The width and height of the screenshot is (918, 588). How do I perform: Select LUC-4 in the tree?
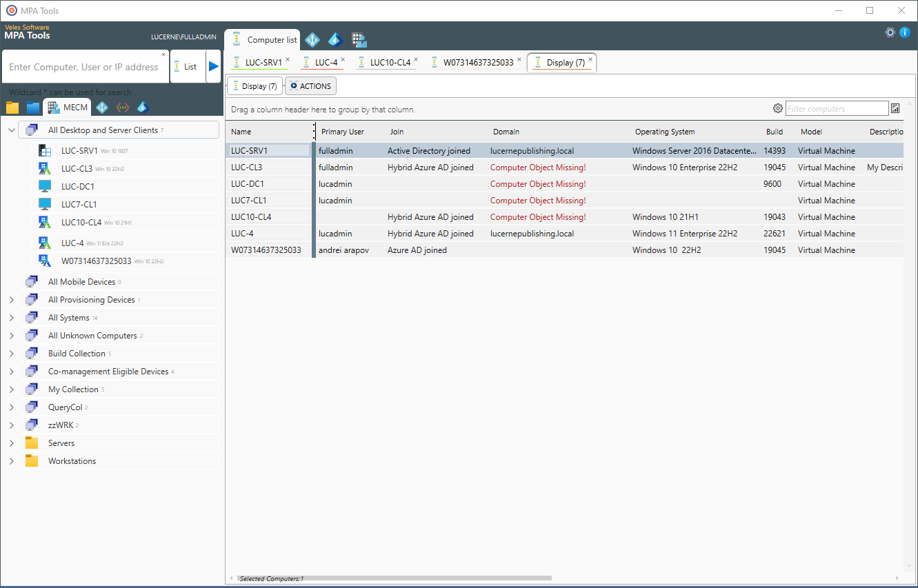coord(72,243)
